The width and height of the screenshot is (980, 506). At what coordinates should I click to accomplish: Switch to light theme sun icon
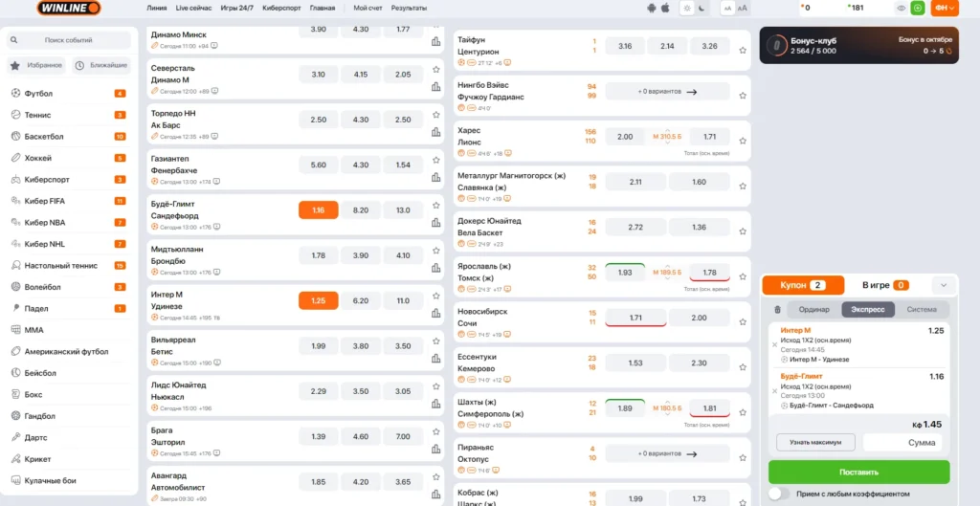687,8
